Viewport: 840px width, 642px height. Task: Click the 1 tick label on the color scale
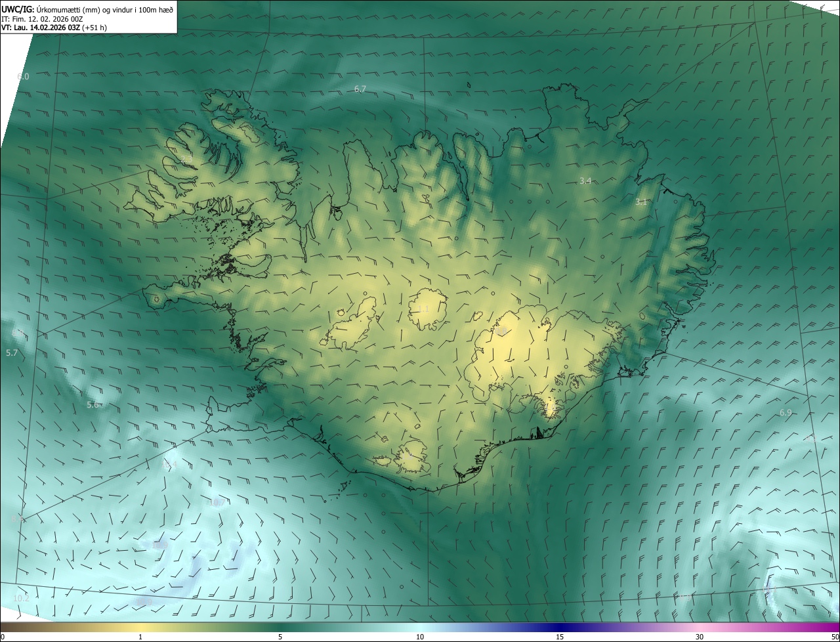click(x=140, y=637)
